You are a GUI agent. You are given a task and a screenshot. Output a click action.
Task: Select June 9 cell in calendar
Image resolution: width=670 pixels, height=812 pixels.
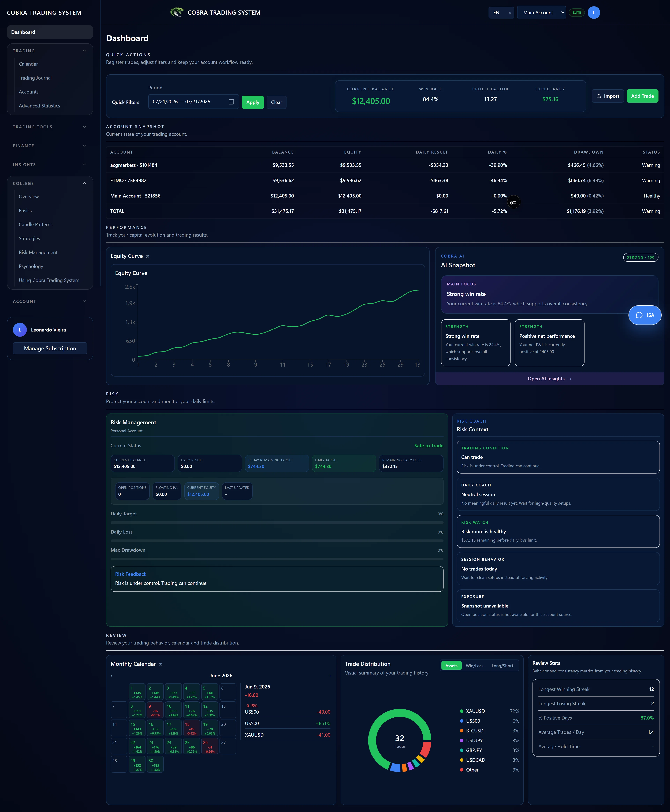[155, 710]
